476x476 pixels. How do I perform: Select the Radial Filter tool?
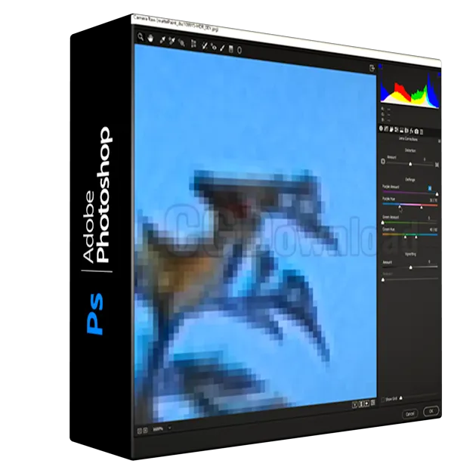[240, 50]
